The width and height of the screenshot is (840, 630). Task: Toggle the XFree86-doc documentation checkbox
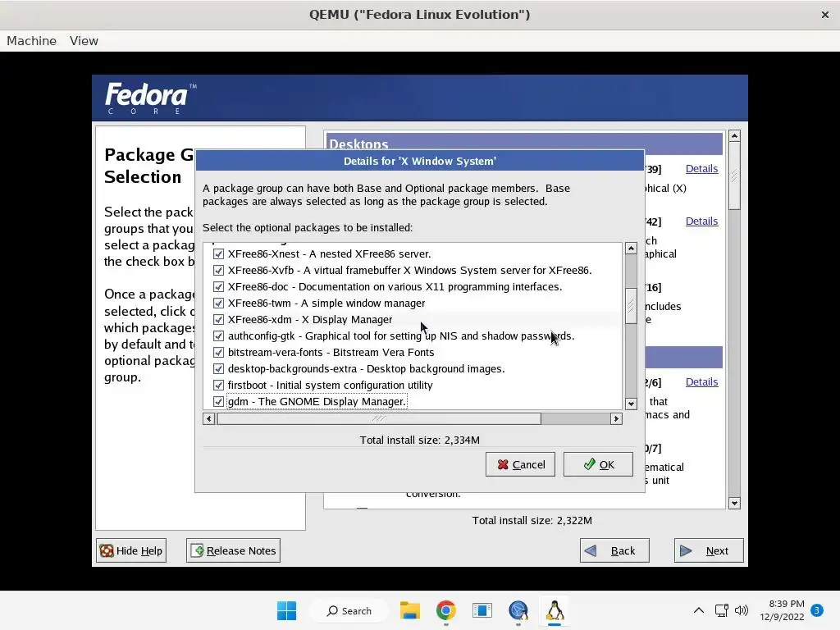click(x=218, y=286)
